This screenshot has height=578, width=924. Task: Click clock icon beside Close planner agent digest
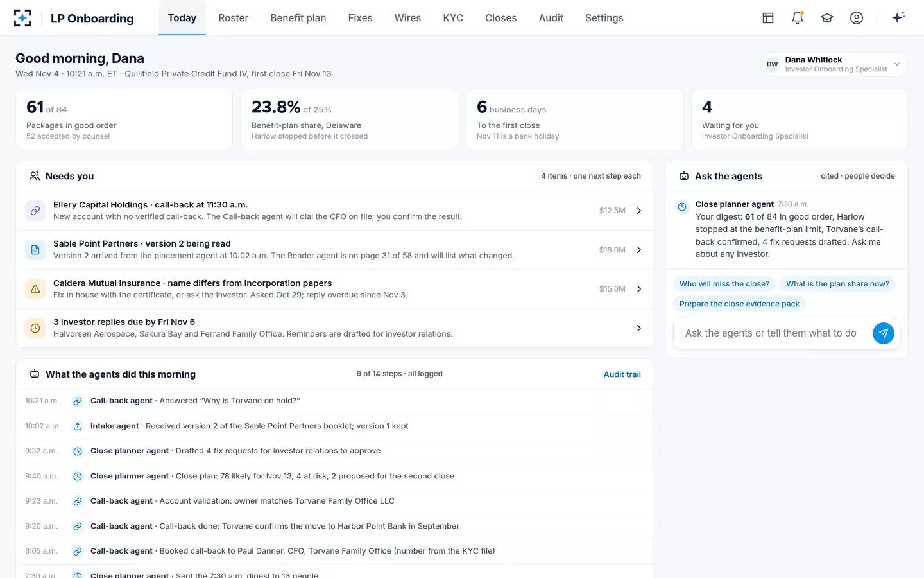682,207
